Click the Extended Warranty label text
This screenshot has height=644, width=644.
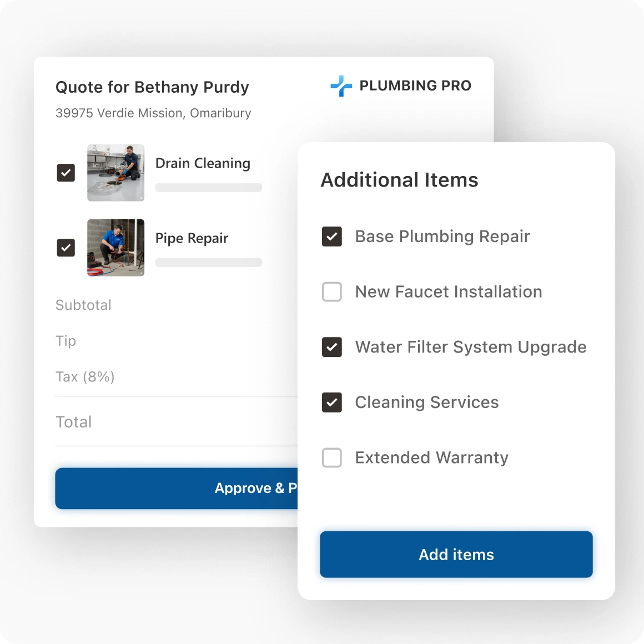point(431,457)
